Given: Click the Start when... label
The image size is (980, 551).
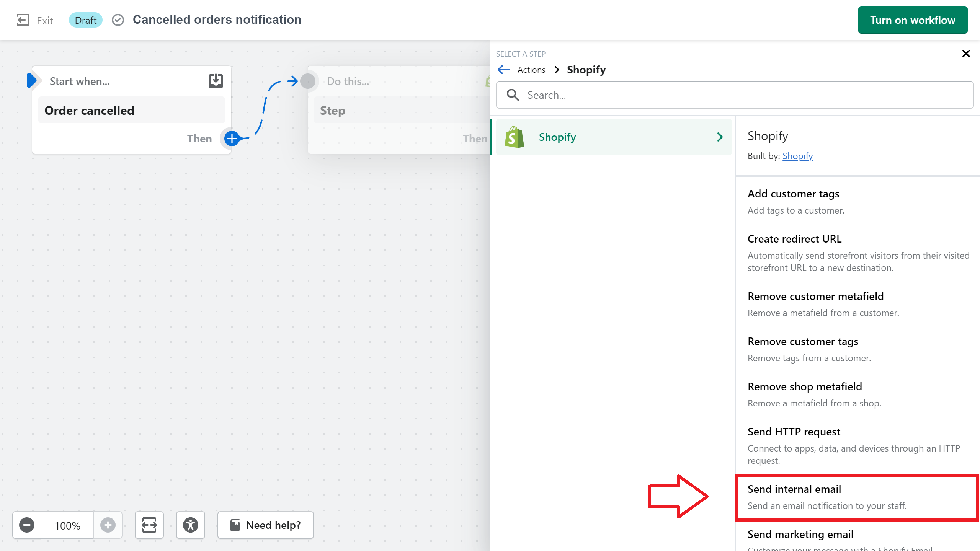Looking at the screenshot, I should 80,81.
